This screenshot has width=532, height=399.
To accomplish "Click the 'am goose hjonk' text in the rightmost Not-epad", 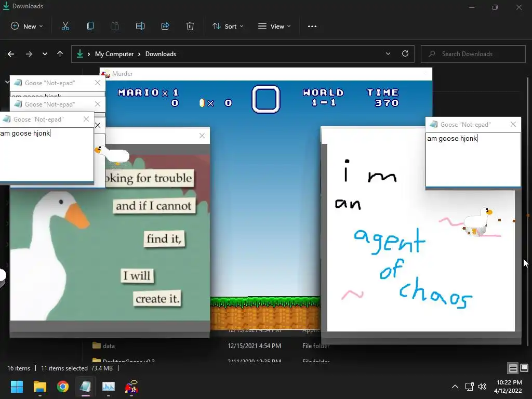I will point(452,138).
